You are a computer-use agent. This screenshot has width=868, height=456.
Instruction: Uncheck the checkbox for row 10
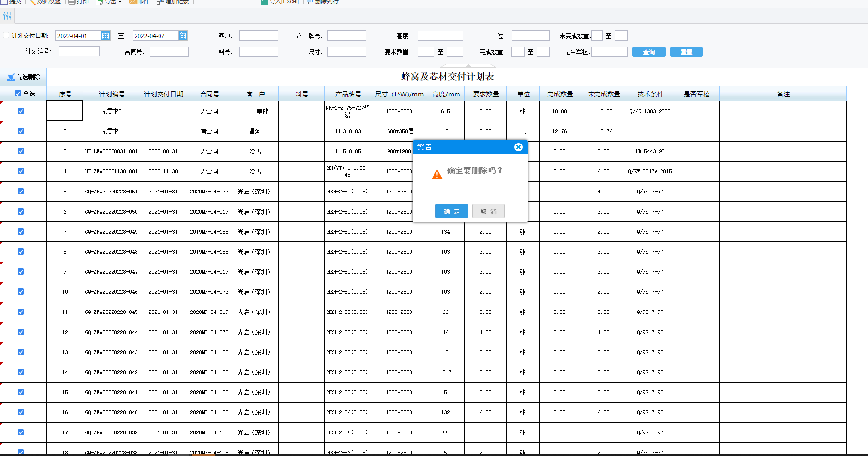coord(21,292)
